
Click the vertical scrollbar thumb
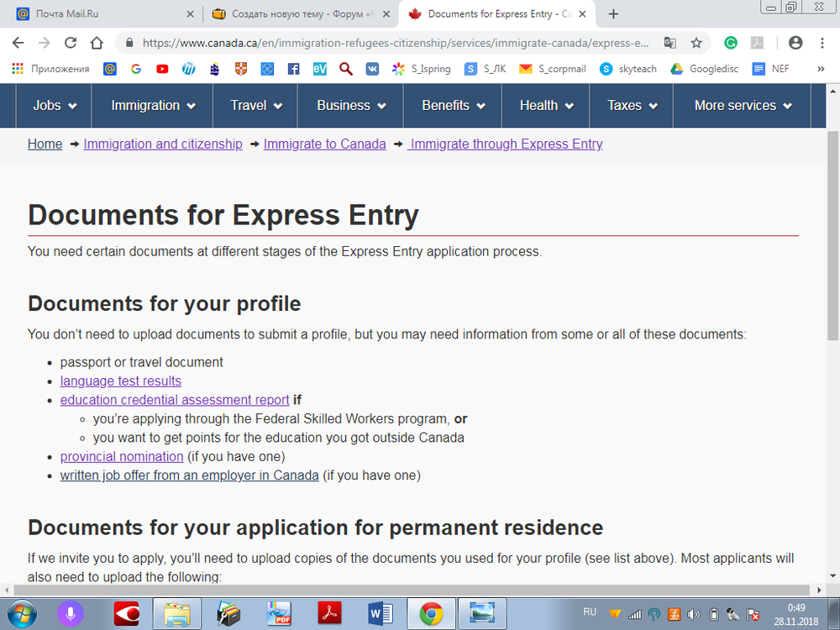coord(832,235)
